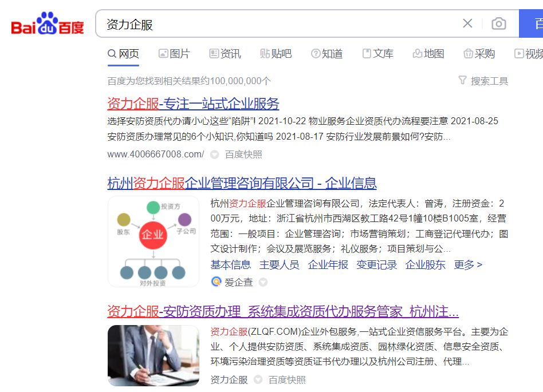Open the 基本信息 sublink
This screenshot has height=392, width=543.
pos(231,265)
